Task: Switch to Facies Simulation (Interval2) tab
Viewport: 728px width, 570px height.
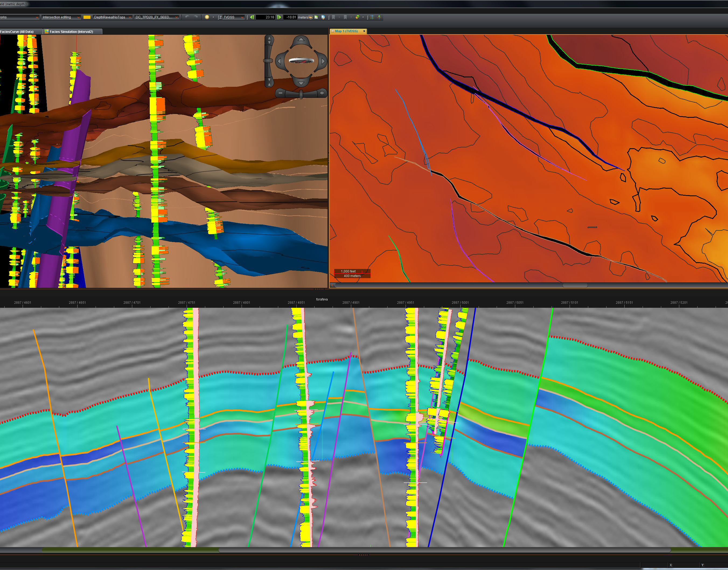Action: tap(71, 32)
